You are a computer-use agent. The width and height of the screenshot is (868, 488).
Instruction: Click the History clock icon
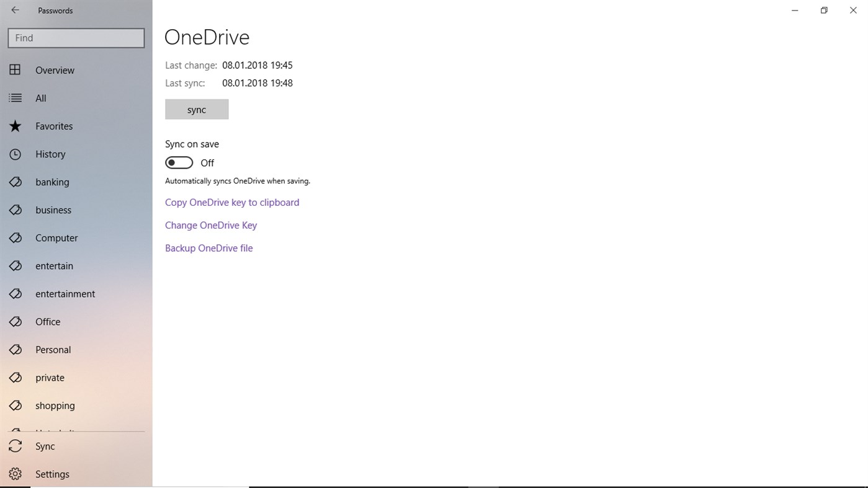pos(15,154)
